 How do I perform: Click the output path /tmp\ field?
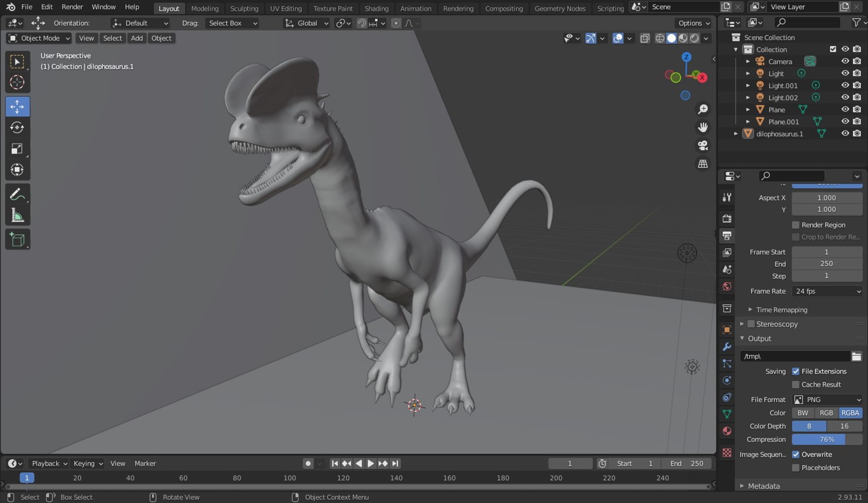pyautogui.click(x=795, y=356)
